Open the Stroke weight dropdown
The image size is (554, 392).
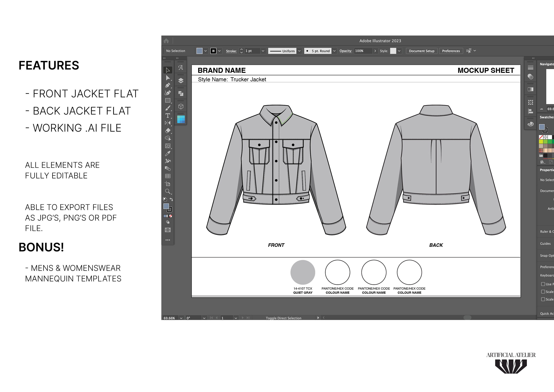pos(263,51)
